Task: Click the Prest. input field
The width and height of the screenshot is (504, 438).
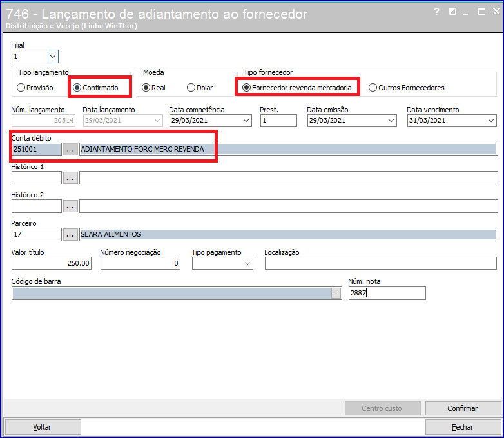Action: point(278,121)
